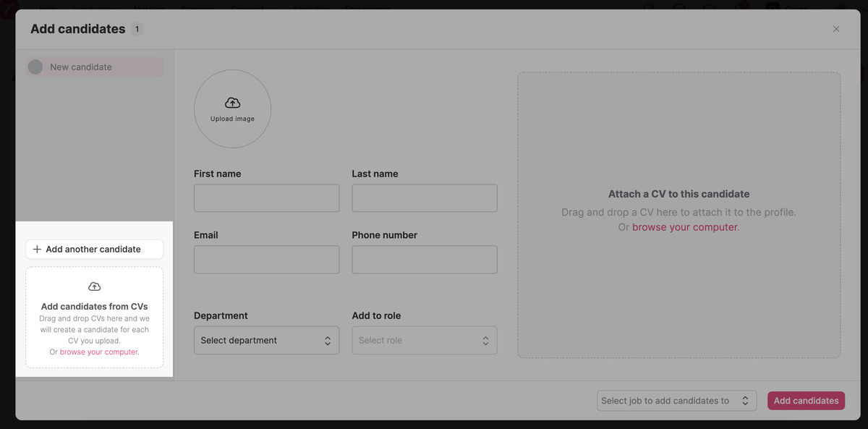868x429 pixels.
Task: Expand the Add to role dropdown
Action: point(424,340)
